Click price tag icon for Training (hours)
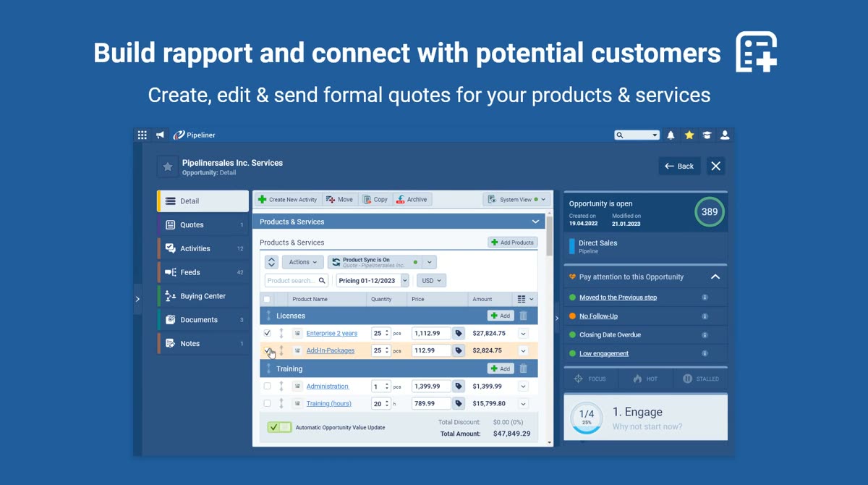This screenshot has height=485, width=868. click(x=459, y=403)
